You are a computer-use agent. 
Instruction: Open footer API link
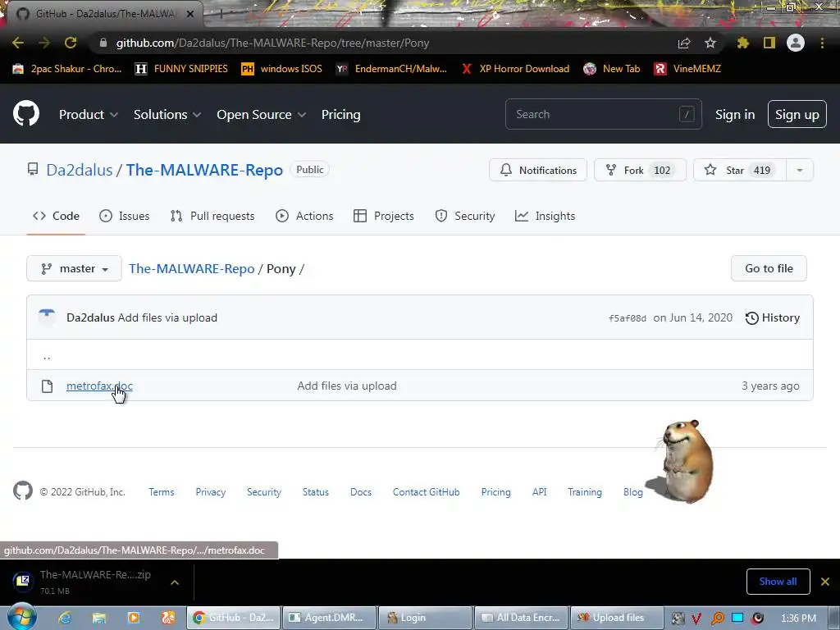tap(540, 492)
